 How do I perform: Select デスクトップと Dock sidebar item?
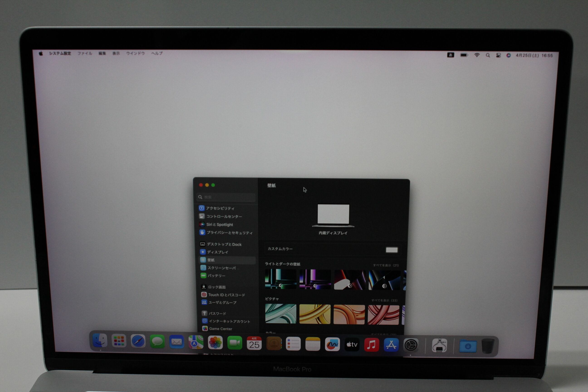click(x=224, y=244)
